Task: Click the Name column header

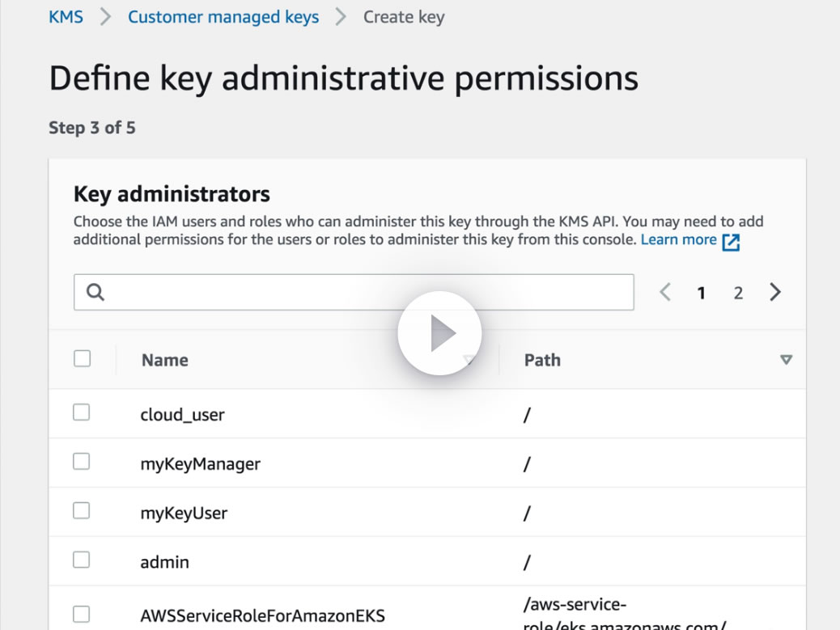Action: (x=165, y=361)
